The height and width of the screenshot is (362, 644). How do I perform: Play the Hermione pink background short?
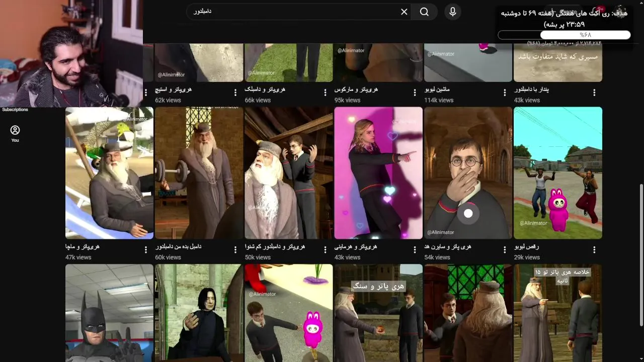tap(378, 172)
